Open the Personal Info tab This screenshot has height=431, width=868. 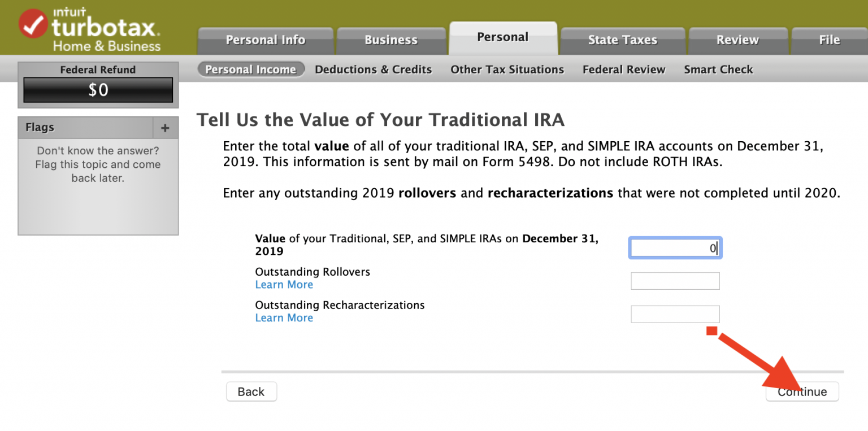point(266,40)
